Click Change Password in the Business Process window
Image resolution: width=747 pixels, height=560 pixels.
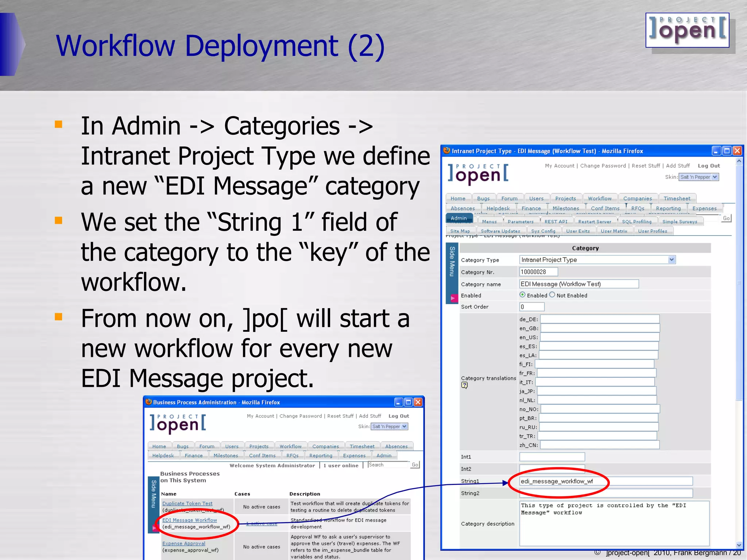(301, 416)
